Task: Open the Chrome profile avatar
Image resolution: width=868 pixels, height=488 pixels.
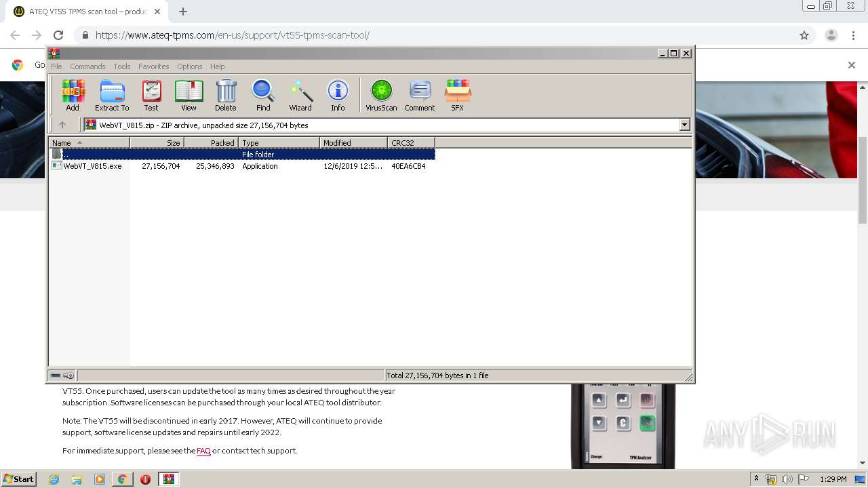Action: click(x=831, y=35)
